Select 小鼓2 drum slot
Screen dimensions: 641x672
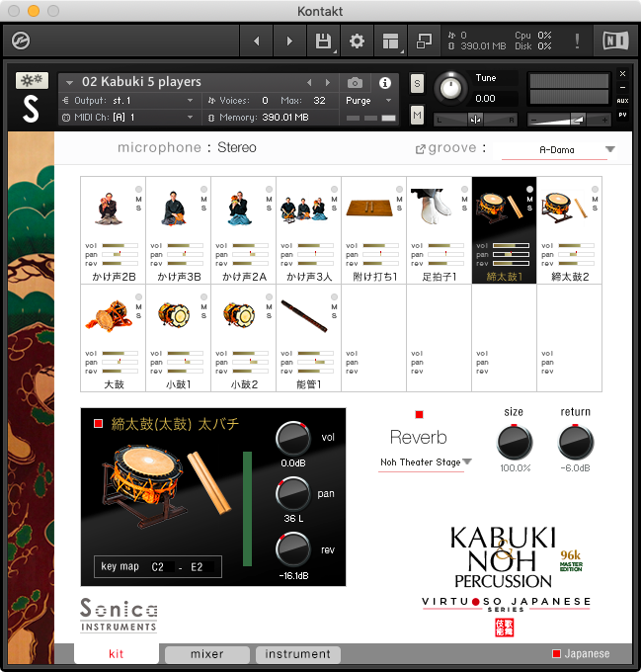click(x=243, y=338)
